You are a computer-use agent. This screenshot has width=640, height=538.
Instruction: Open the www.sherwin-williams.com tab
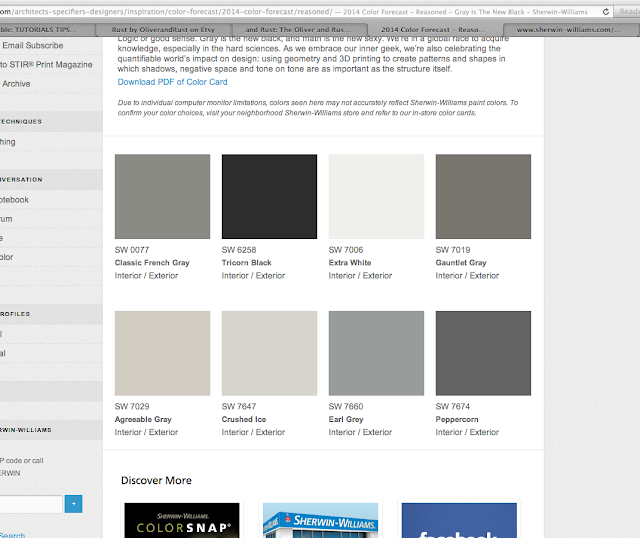pos(571,30)
